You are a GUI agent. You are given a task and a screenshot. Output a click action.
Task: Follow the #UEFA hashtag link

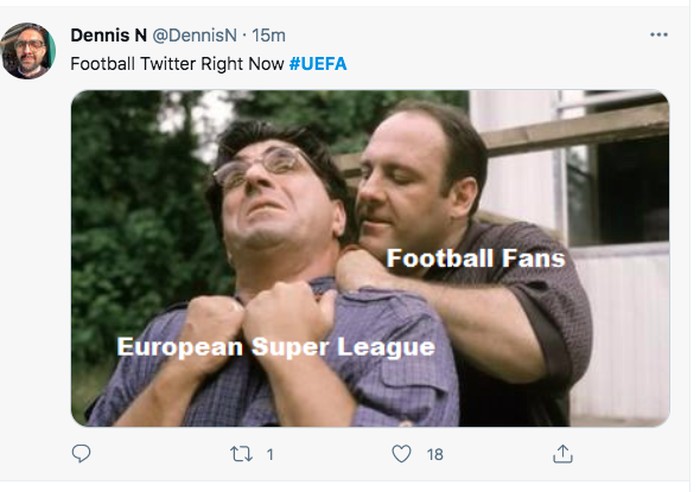tap(317, 63)
